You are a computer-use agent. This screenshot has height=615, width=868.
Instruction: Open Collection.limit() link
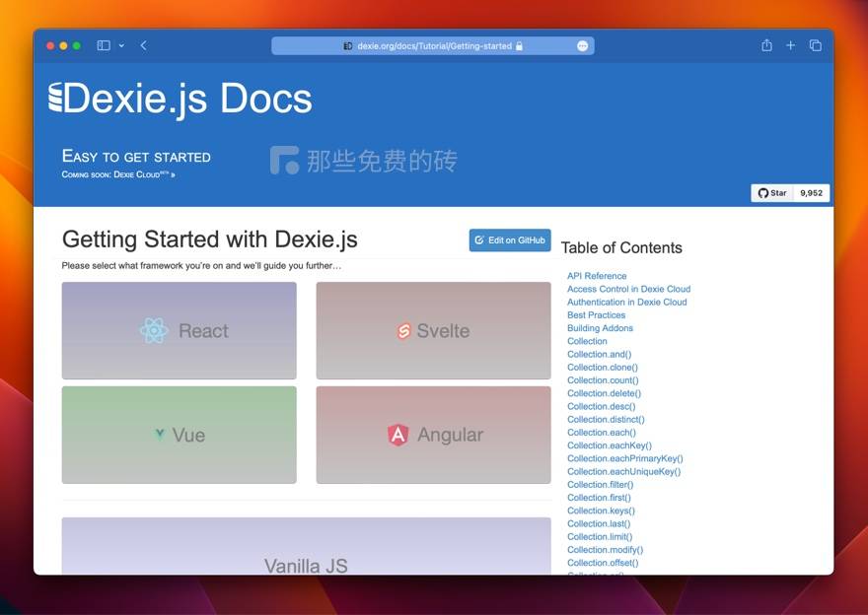[x=600, y=536]
